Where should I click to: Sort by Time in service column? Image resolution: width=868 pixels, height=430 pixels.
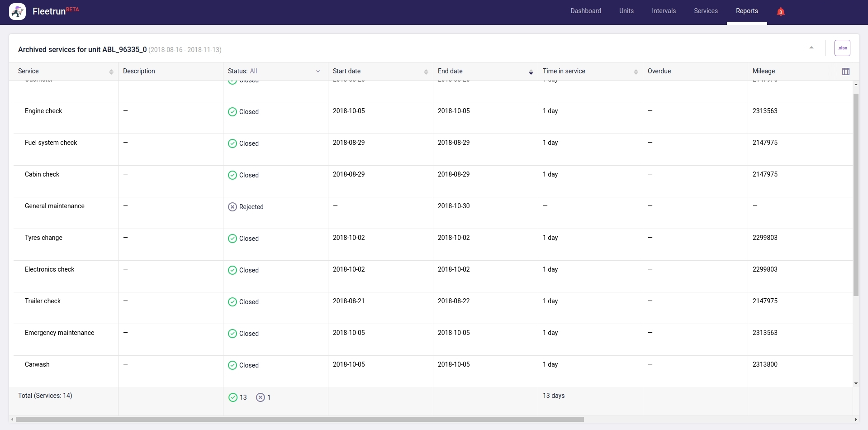(x=636, y=72)
